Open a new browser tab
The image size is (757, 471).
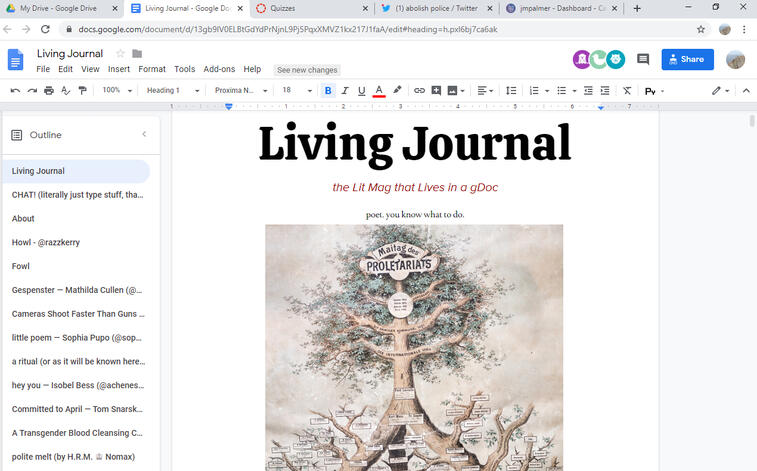click(x=637, y=8)
